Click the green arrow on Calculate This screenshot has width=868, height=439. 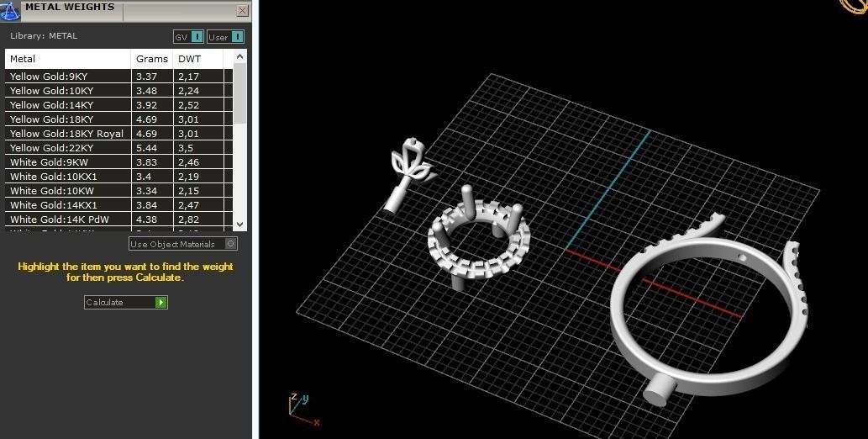pyautogui.click(x=161, y=302)
